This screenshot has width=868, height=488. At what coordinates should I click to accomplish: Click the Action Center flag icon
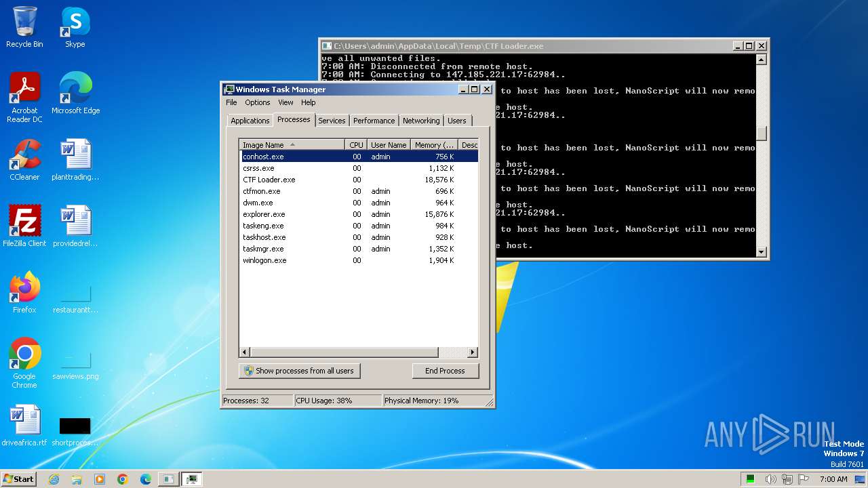[x=804, y=479]
